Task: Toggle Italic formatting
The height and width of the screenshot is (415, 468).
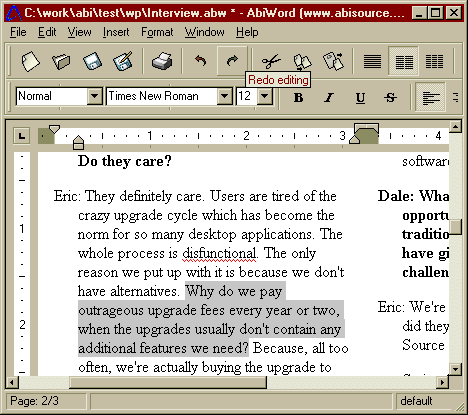Action: 329,98
